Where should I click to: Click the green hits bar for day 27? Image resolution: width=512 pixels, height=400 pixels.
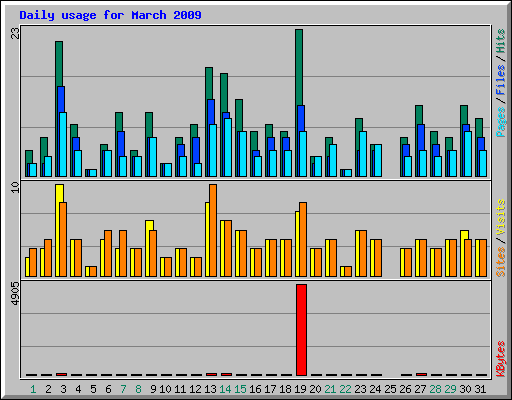pos(419,115)
